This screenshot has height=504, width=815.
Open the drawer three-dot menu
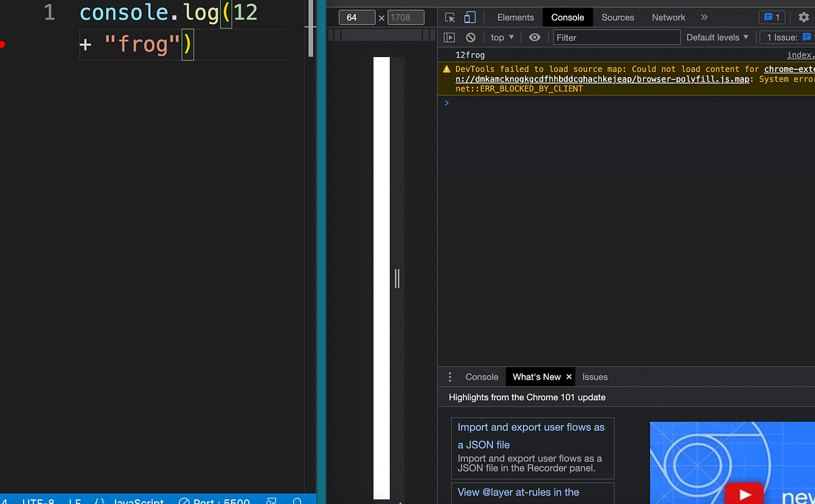[450, 377]
